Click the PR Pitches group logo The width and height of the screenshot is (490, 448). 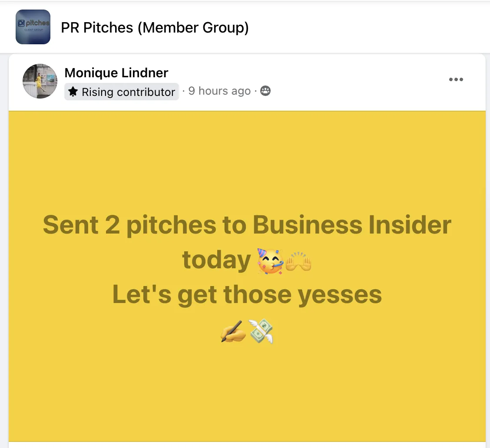coord(33,27)
